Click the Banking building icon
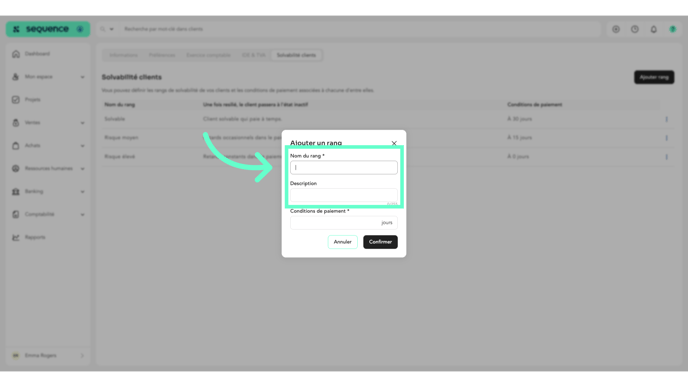The image size is (688, 387). pyautogui.click(x=16, y=191)
